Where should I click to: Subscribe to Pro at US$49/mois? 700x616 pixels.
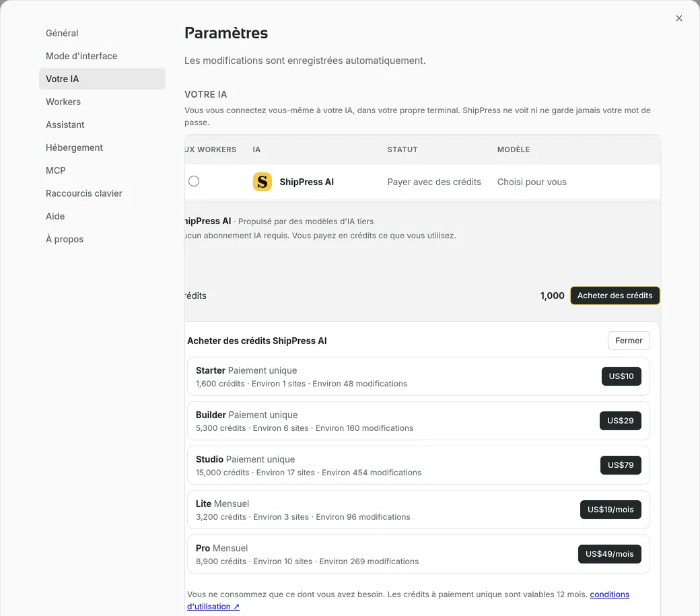(609, 554)
